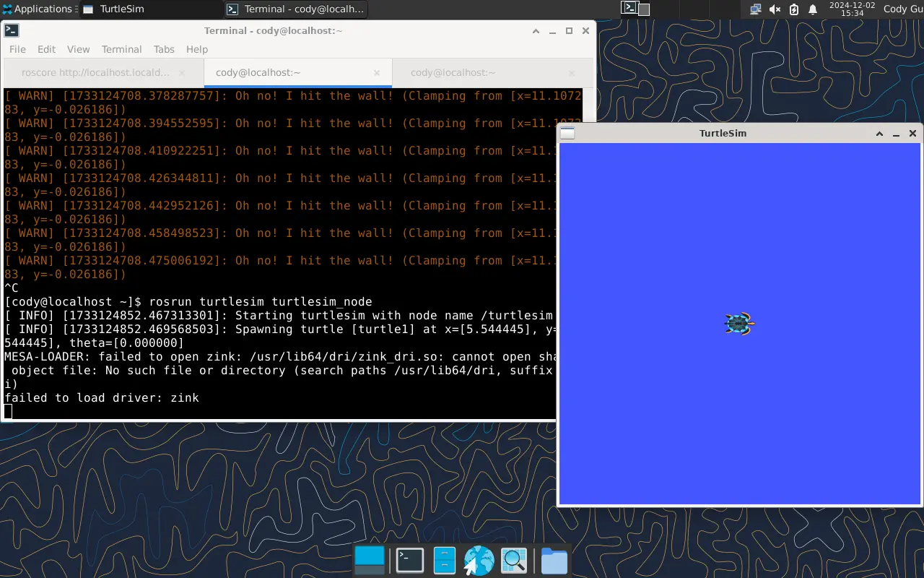
Task: Open the Terminal menu in the menu bar
Action: (121, 49)
